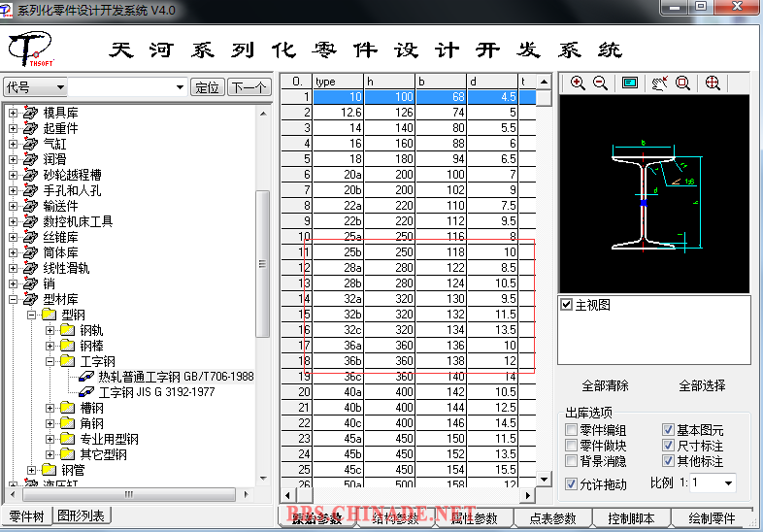Click the 气缸 library icon
Screen dimensions: 763x532
coord(30,144)
